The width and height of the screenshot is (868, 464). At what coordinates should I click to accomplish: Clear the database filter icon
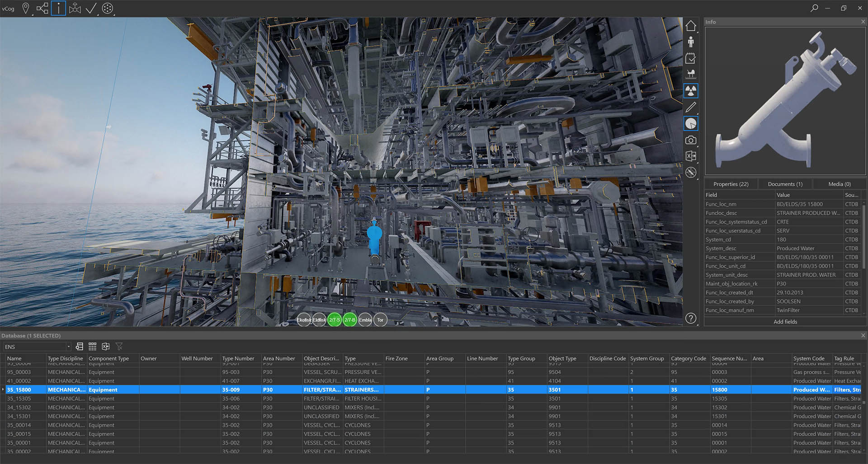[119, 347]
